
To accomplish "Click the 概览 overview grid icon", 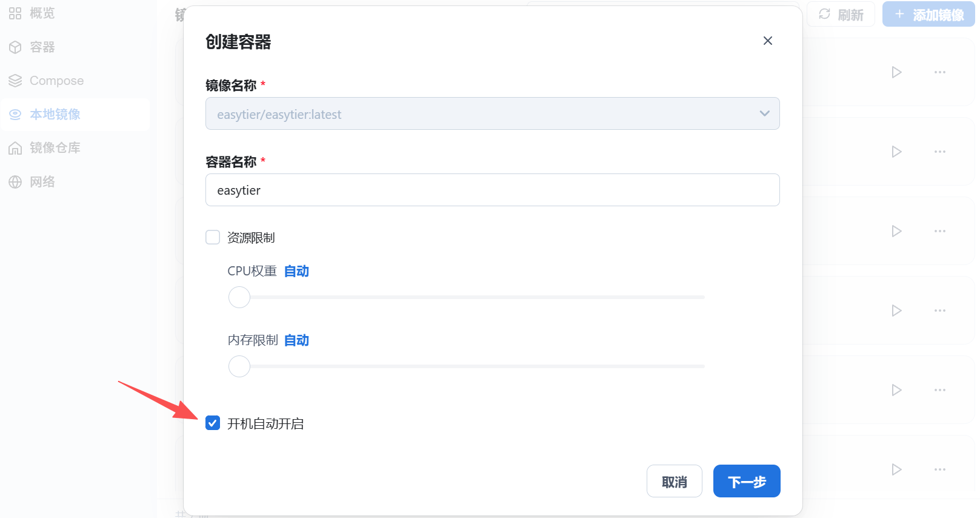I will point(15,13).
